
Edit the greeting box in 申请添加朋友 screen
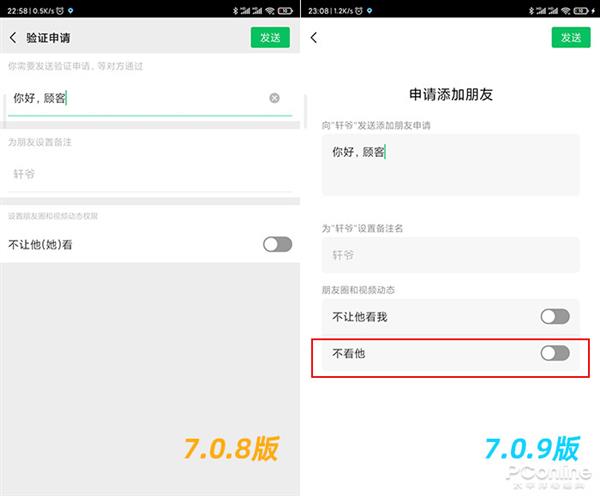(x=451, y=165)
